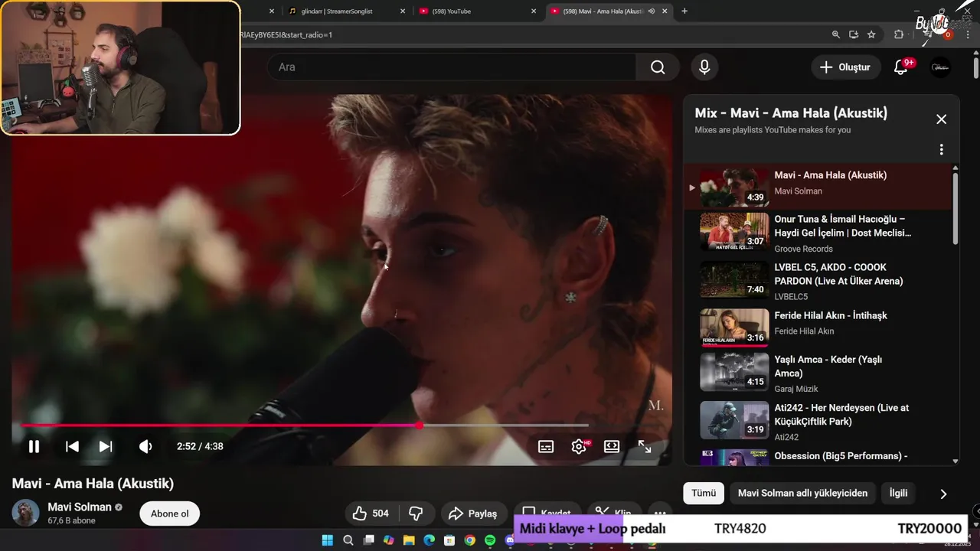
Task: Skip to the next video in the mix
Action: (106, 446)
